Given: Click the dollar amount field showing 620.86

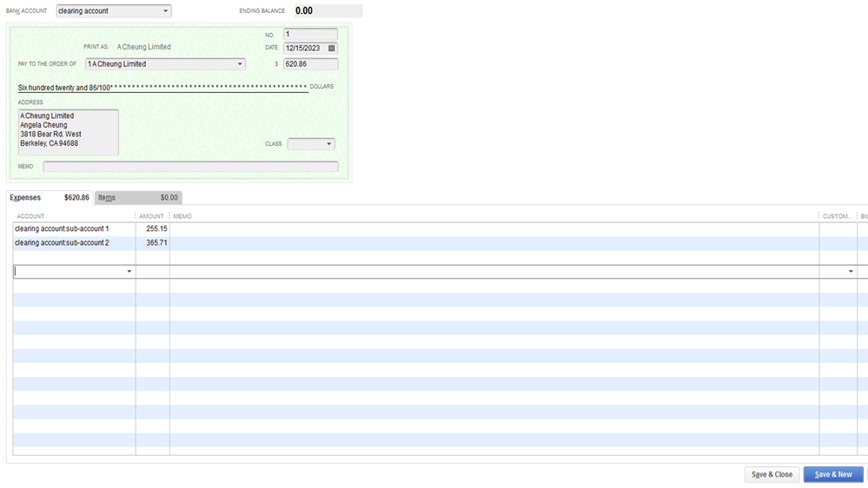Looking at the screenshot, I should point(310,64).
